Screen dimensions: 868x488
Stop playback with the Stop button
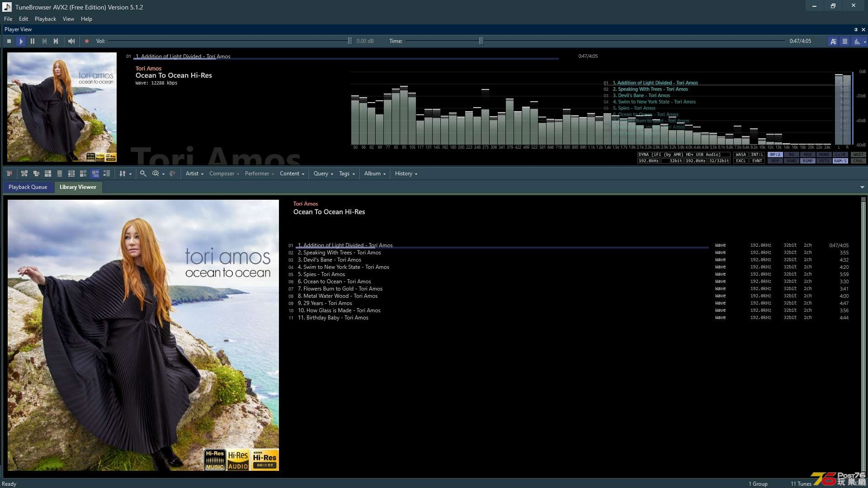(9, 41)
